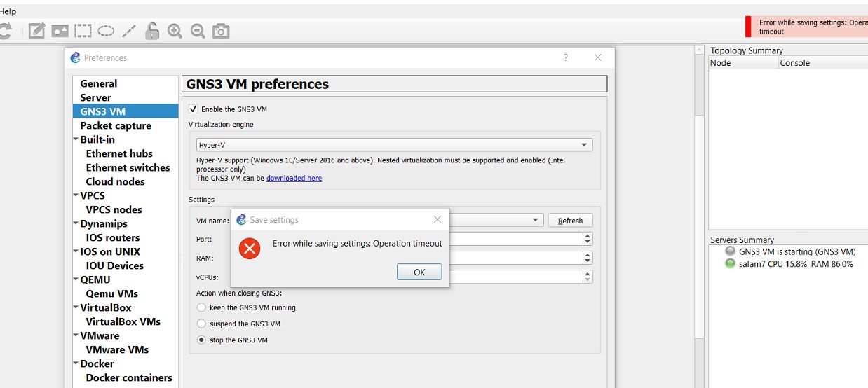Collapse the VMware tree section
868x388 pixels.
click(76, 335)
